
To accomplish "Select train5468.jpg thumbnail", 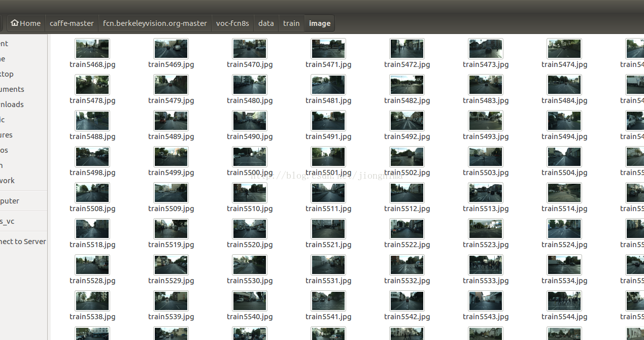I will (x=92, y=49).
